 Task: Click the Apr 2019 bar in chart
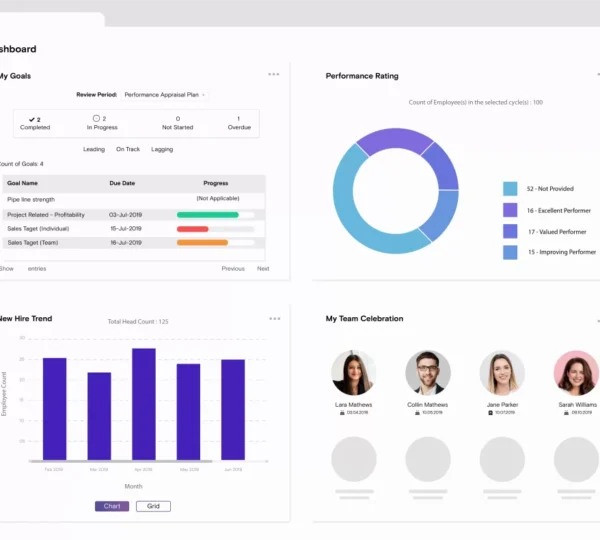(144, 404)
